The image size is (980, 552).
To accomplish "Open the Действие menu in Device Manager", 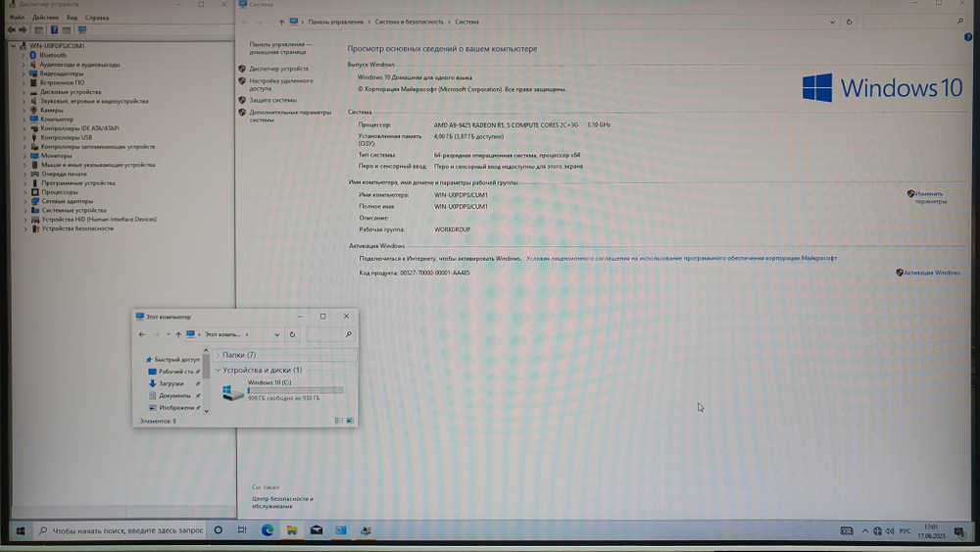I will [x=45, y=18].
